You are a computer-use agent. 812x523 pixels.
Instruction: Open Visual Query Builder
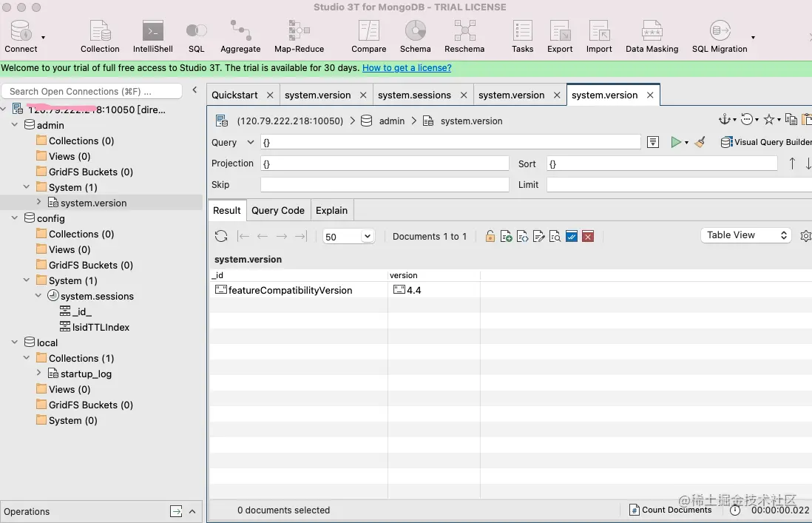click(x=766, y=142)
